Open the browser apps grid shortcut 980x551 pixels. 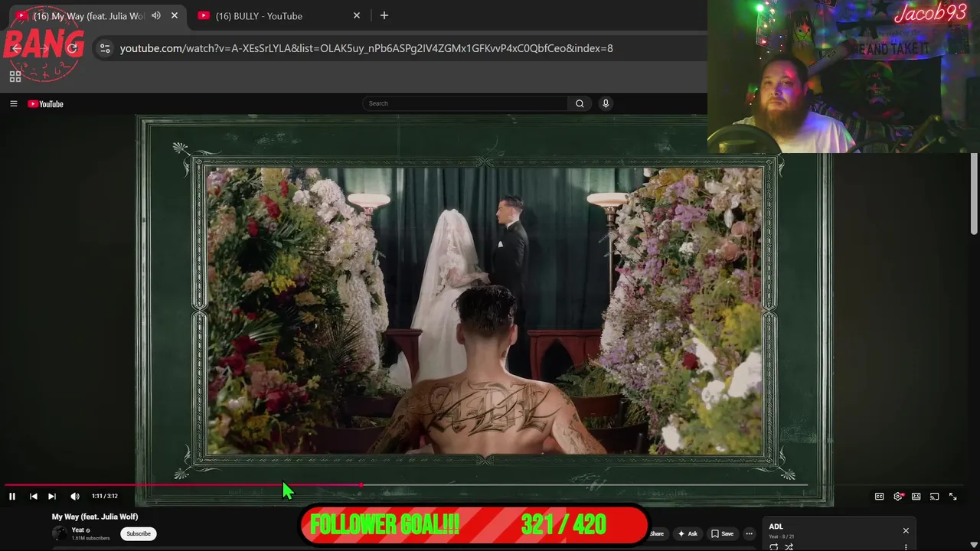point(15,77)
